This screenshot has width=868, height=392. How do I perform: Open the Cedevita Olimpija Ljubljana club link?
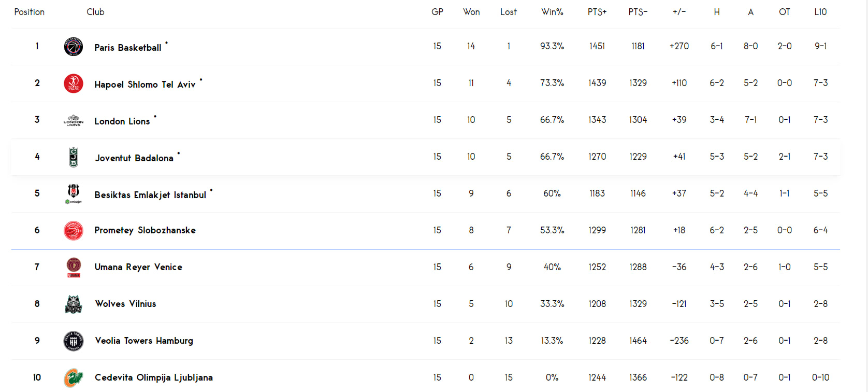154,377
